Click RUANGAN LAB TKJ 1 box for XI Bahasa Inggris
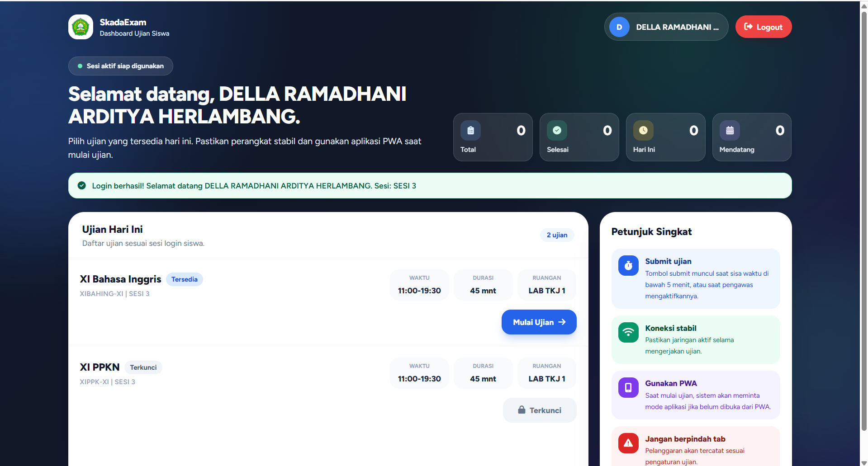Viewport: 868px width, 466px height. pos(547,285)
